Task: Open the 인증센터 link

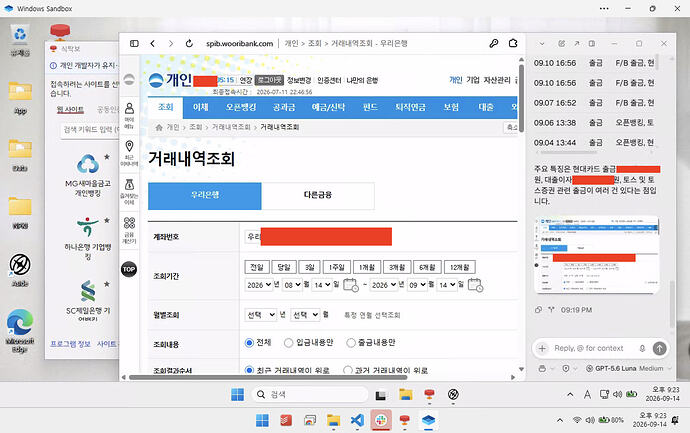Action: (x=329, y=80)
